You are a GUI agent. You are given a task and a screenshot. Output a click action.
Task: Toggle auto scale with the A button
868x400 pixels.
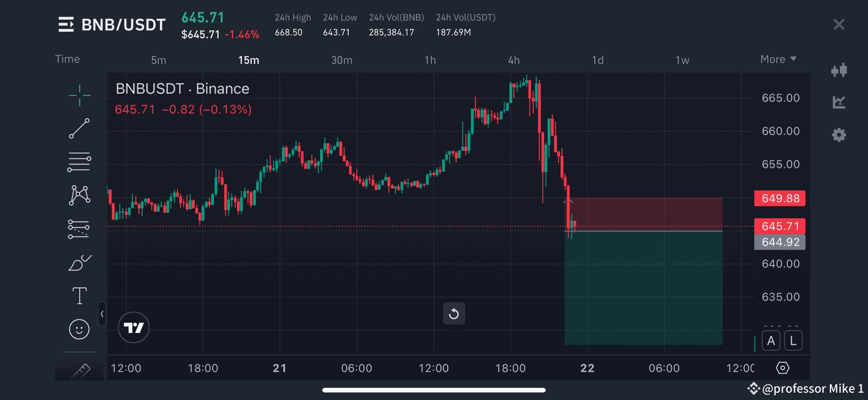(x=771, y=340)
